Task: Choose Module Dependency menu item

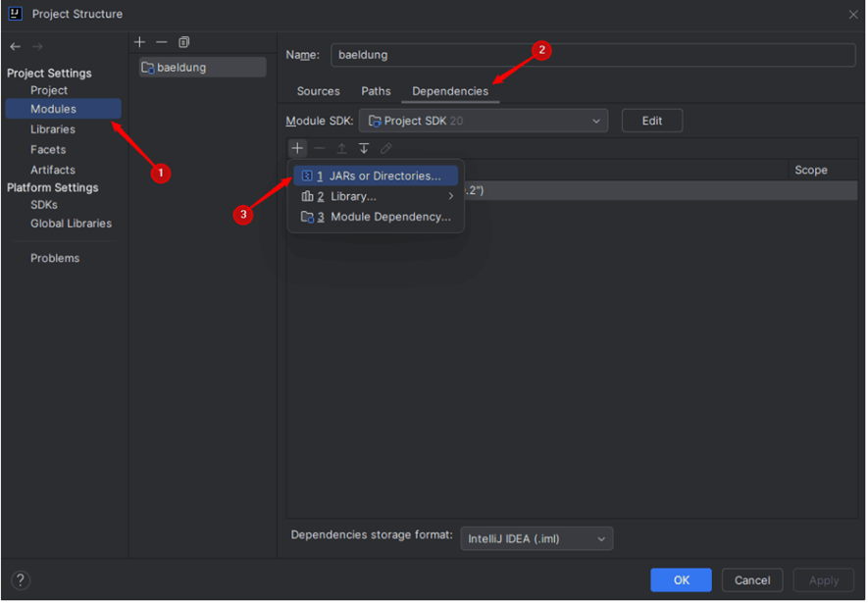Action: tap(376, 218)
